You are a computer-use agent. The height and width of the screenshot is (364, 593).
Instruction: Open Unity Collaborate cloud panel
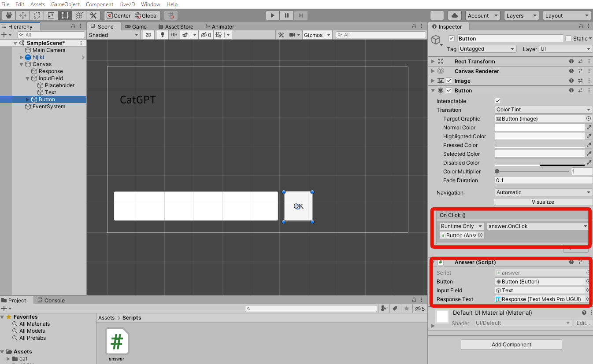pos(456,15)
